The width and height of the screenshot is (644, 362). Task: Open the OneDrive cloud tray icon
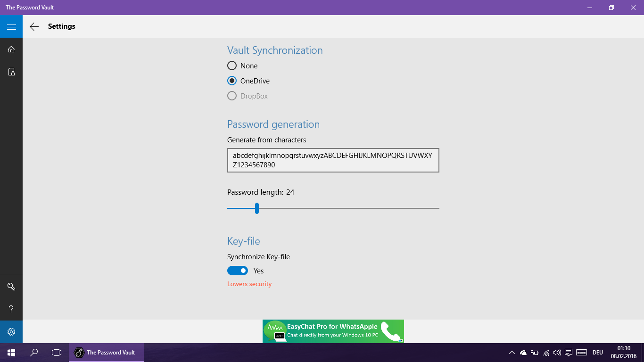[x=523, y=353]
